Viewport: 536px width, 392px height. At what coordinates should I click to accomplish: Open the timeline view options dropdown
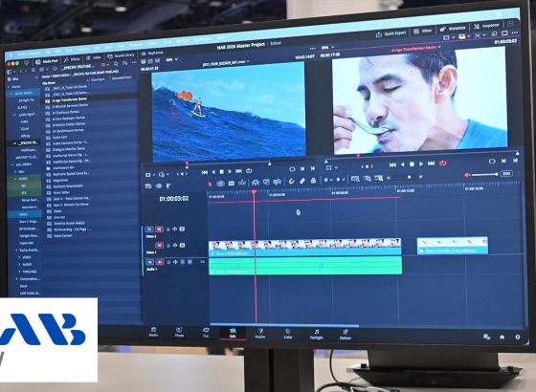[148, 186]
